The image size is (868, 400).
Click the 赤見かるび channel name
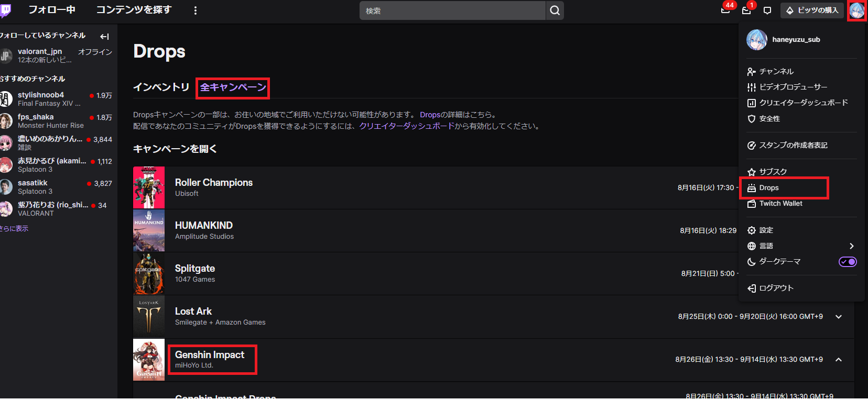coord(52,161)
